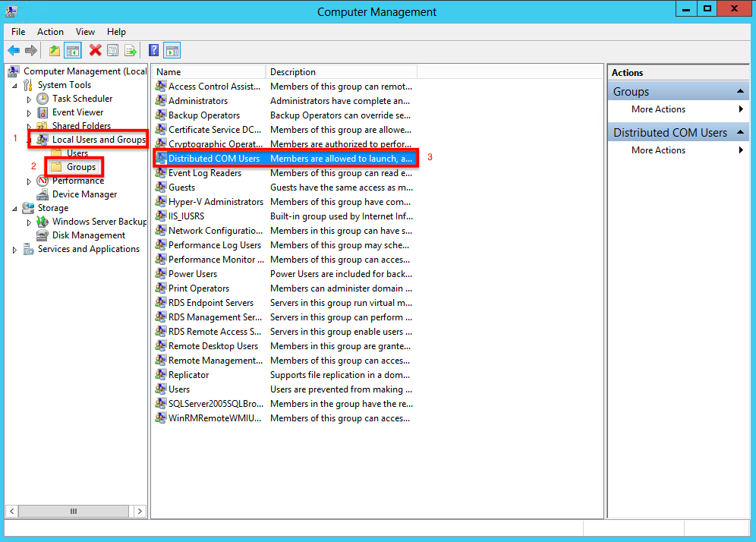Go up one level with the folder icon

pyautogui.click(x=55, y=50)
